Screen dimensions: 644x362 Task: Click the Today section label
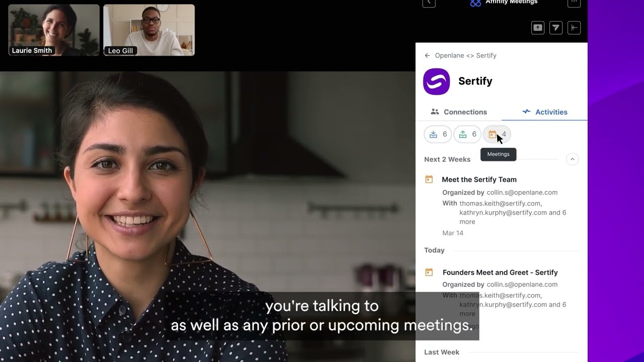pos(434,250)
